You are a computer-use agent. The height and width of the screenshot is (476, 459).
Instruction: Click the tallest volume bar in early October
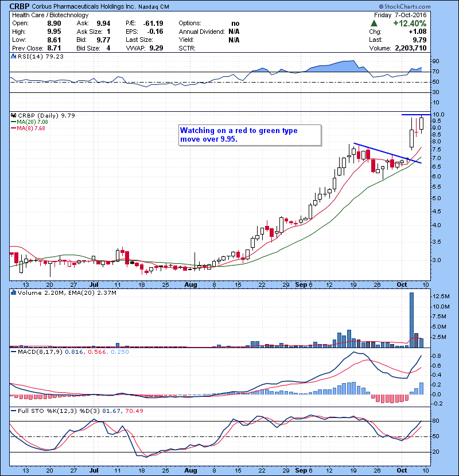(411, 320)
